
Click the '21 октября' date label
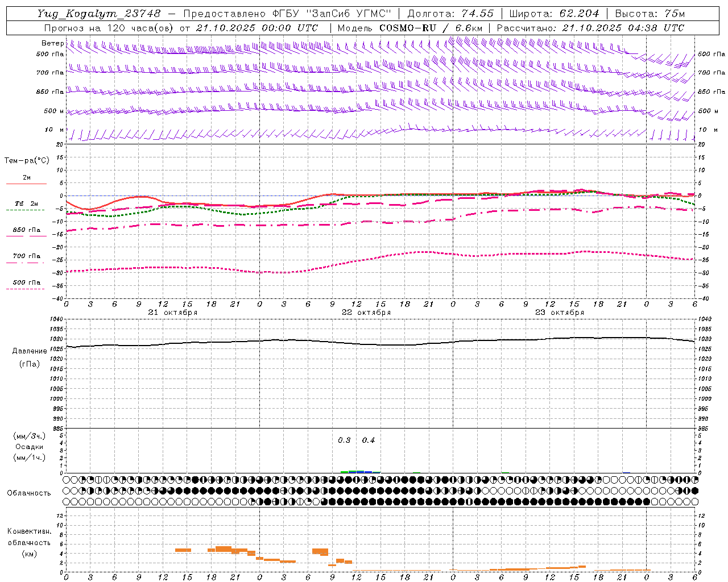point(173,313)
